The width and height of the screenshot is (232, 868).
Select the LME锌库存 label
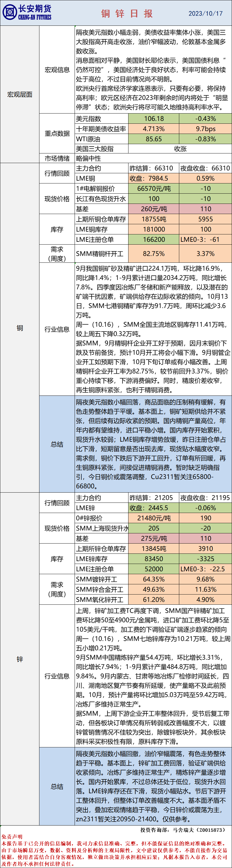101,559
